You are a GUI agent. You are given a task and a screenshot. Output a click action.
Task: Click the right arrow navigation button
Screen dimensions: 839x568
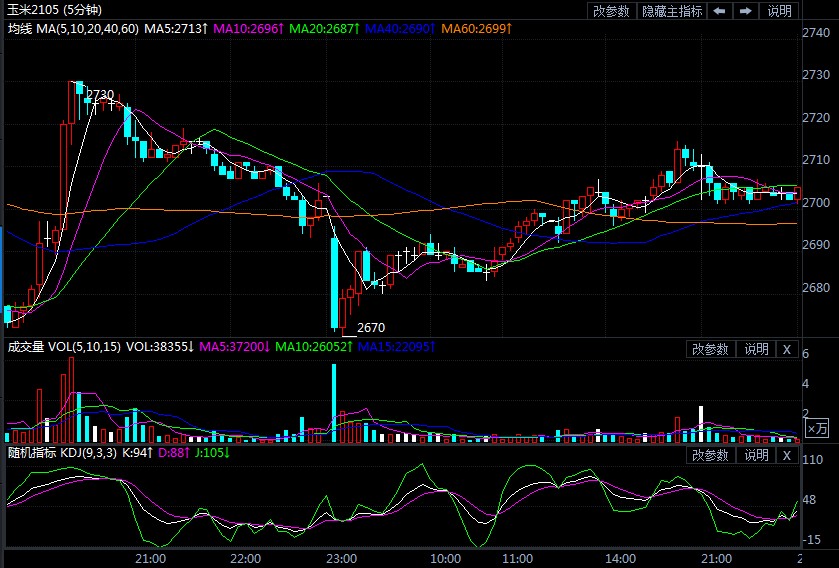point(745,11)
